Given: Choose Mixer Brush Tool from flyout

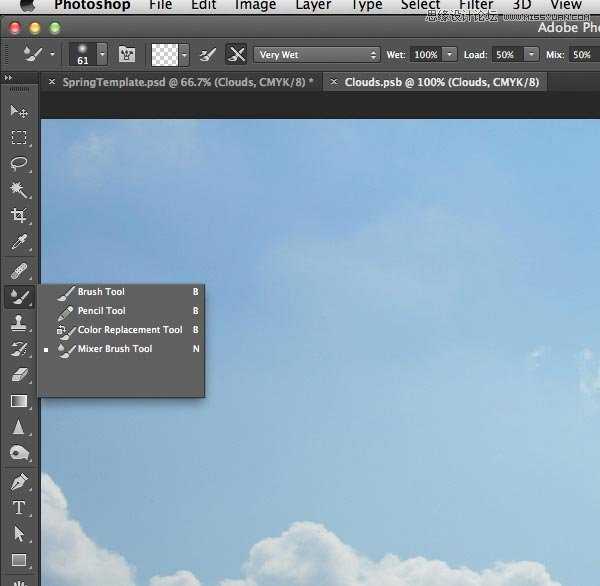Looking at the screenshot, I should click(x=114, y=349).
